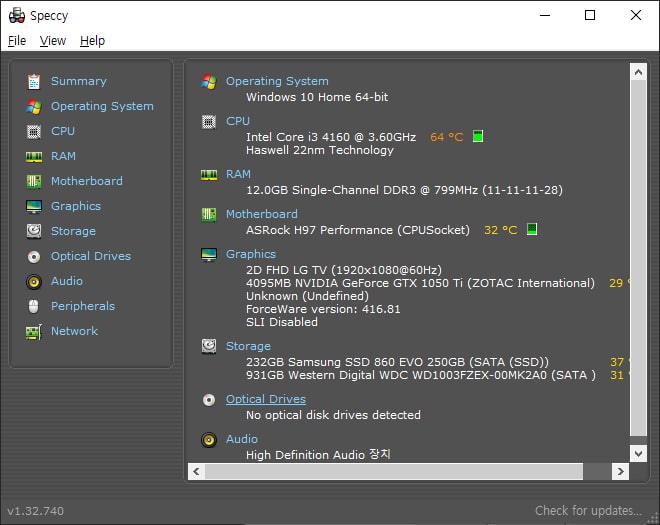
Task: Click Check for updates link
Action: pos(588,511)
